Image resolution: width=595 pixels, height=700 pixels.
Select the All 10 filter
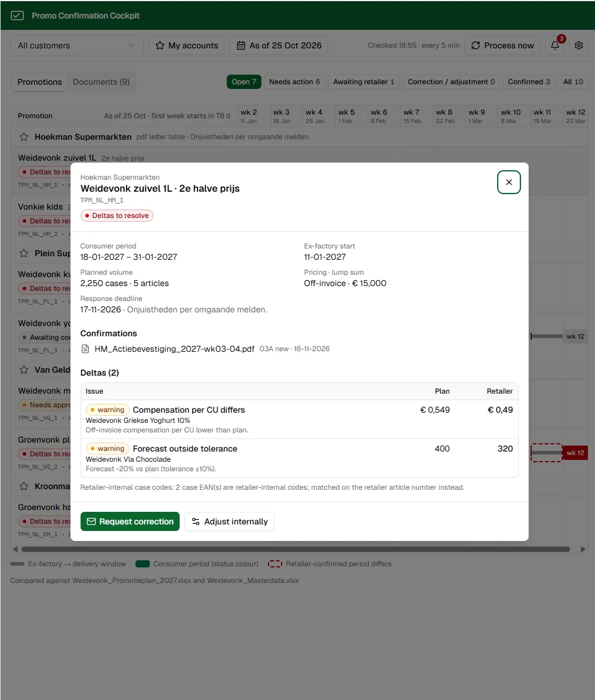click(x=573, y=82)
